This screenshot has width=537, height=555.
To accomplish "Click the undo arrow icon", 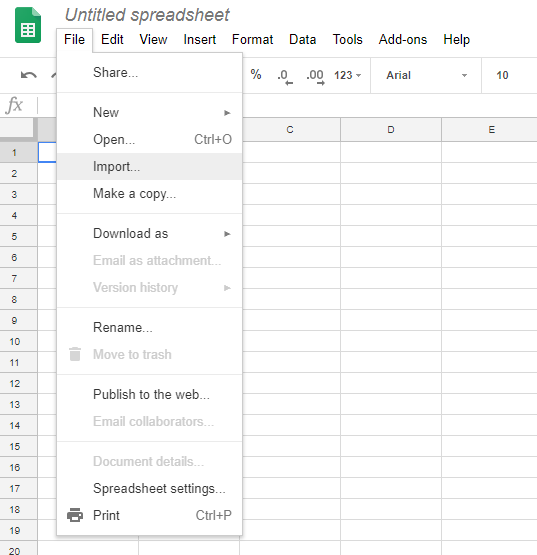I will (x=29, y=75).
